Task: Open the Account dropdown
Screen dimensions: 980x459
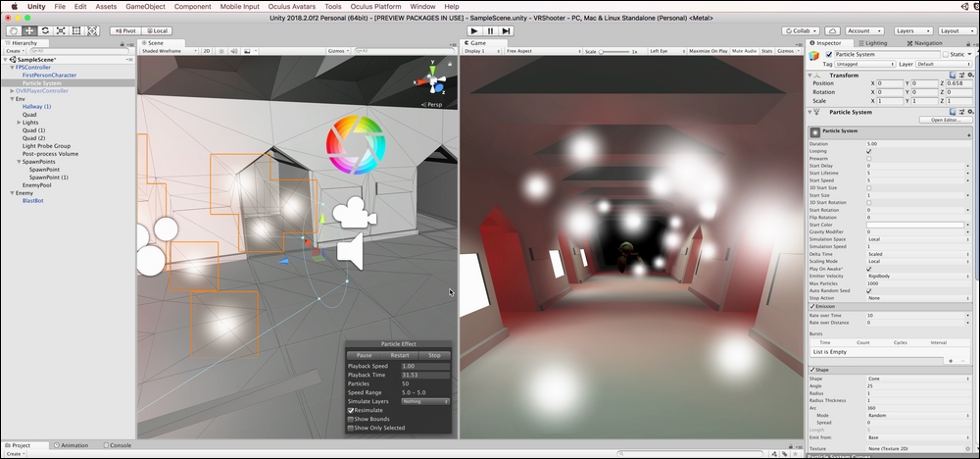Action: coord(865,30)
